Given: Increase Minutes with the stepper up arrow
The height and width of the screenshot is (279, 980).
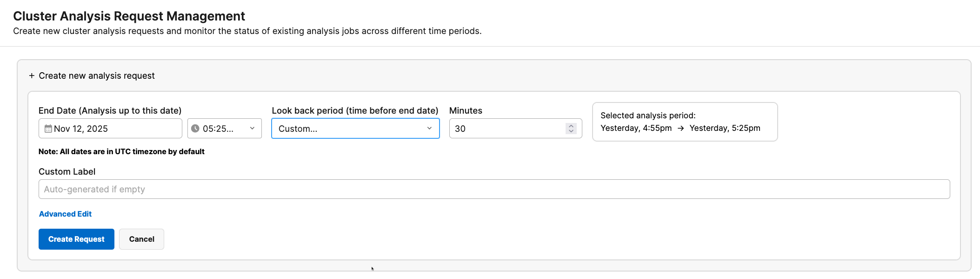Looking at the screenshot, I should 571,126.
